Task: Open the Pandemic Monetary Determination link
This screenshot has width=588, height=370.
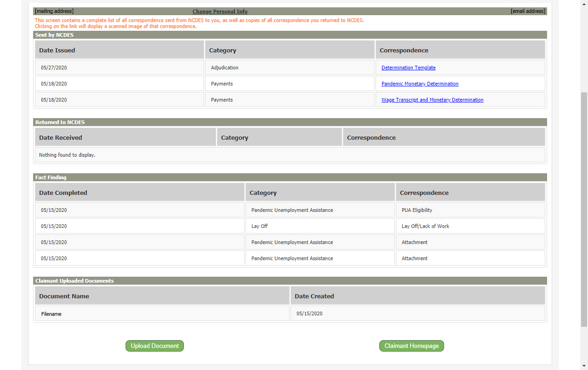Action: (420, 84)
